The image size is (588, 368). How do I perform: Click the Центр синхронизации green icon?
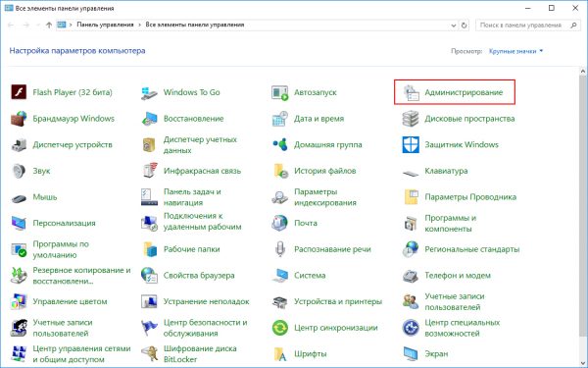tap(279, 328)
